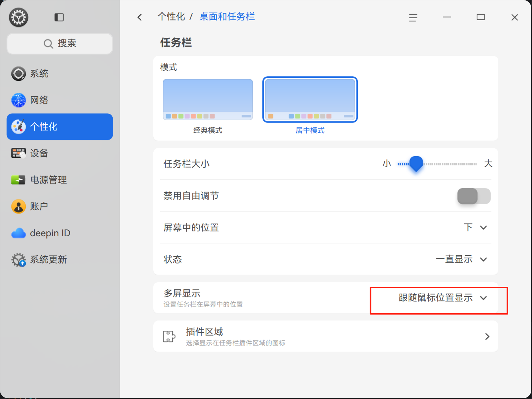The image size is (532, 399).
Task: Click the 设备 keyboard icon
Action: click(x=19, y=153)
